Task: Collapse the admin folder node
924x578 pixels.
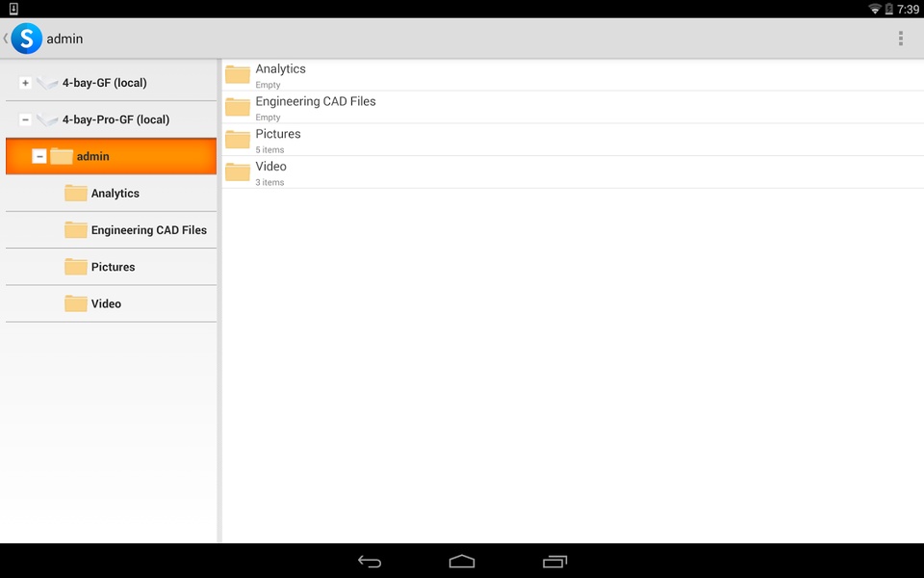Action: coord(39,156)
